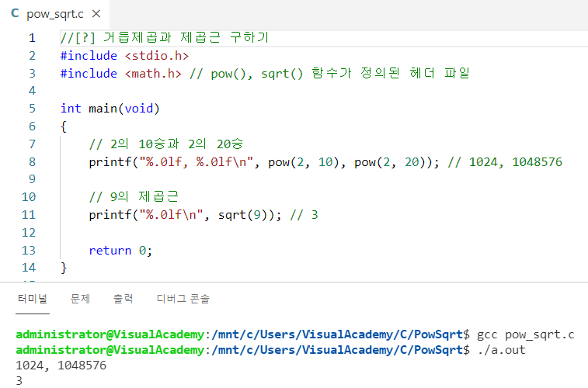Click the gcc pow_sqrt.c terminal command
Image resolution: width=588 pixels, height=388 pixels.
[x=525, y=334]
